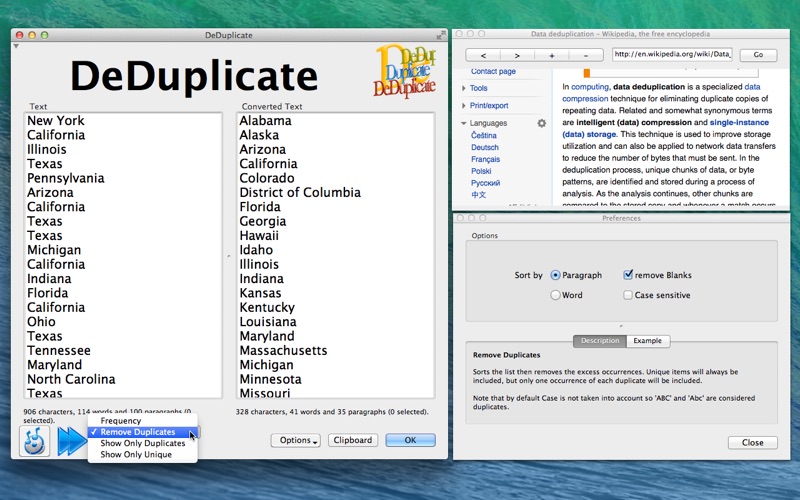
Task: Click Kentucky in Converted Text list
Action: [x=267, y=308]
